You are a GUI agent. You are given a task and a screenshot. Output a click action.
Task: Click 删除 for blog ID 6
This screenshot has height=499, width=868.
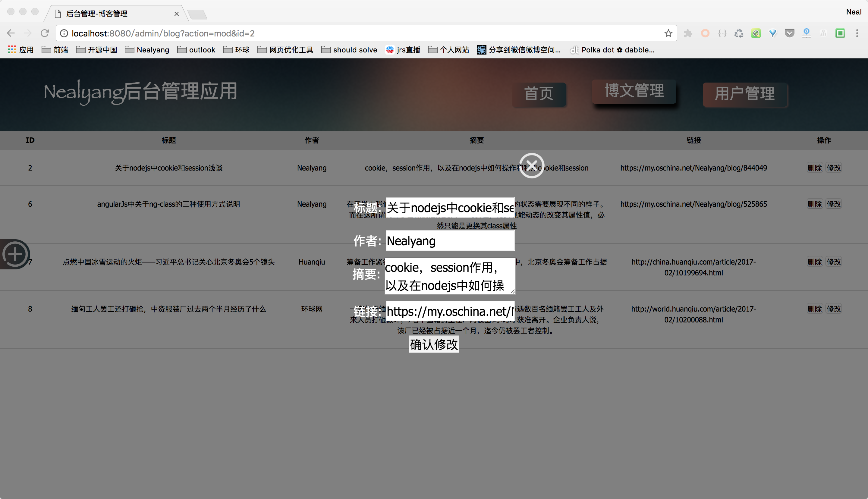click(814, 204)
